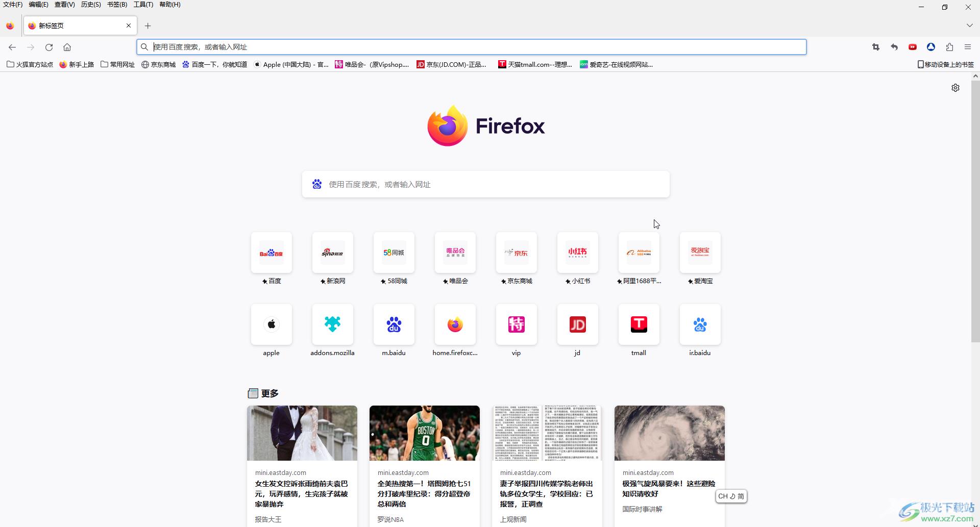980x527 pixels.
Task: Open 移动设备上的书签 folder
Action: point(946,64)
